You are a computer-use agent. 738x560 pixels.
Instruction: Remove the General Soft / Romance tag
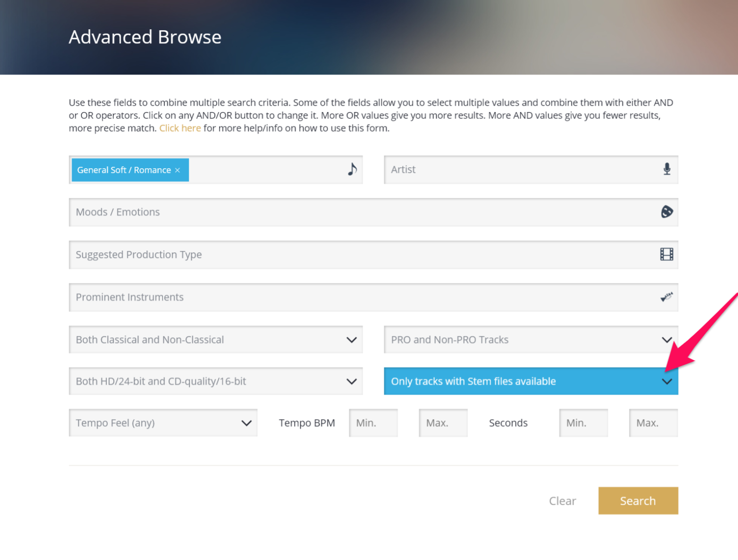pyautogui.click(x=178, y=170)
